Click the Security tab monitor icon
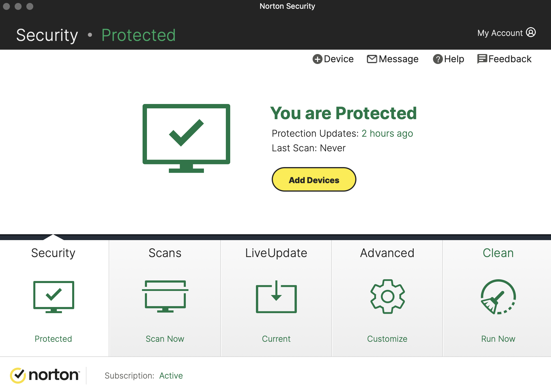The image size is (551, 392). pos(54,297)
